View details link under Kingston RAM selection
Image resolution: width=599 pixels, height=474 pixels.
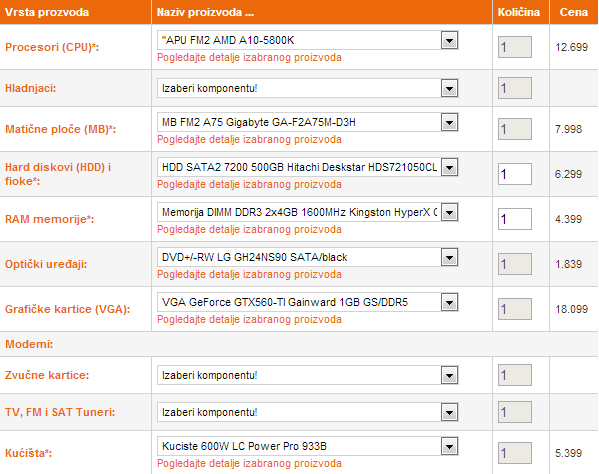(249, 230)
